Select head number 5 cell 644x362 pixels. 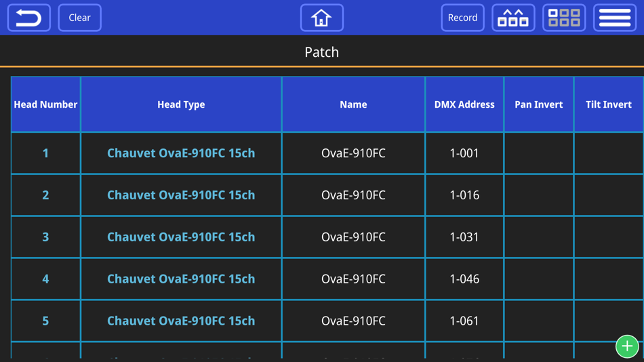45,321
